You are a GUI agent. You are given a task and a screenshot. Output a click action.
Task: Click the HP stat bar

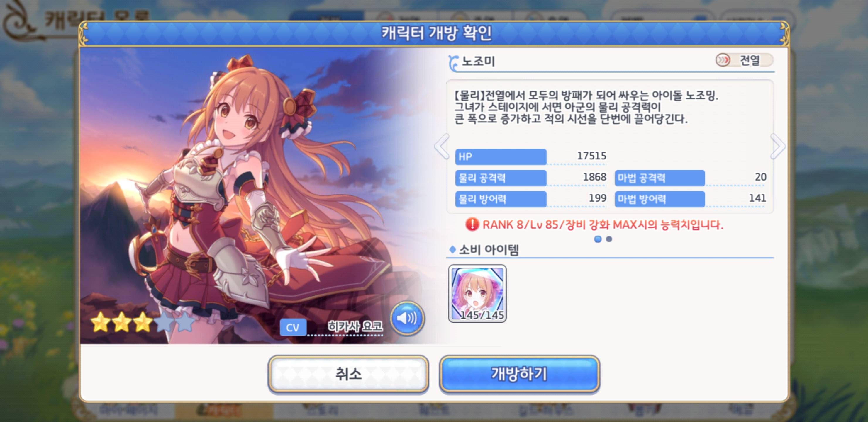501,156
